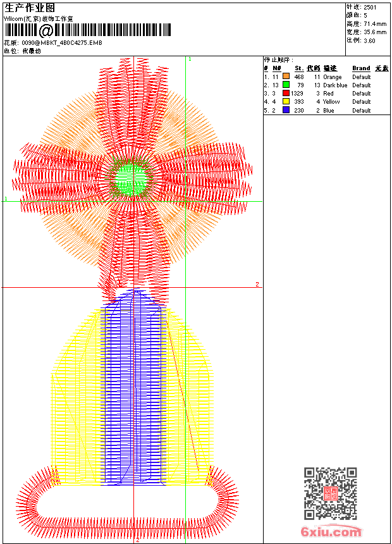This screenshot has height=544, width=392.
Task: Select the Orange description in row 1
Action: pos(333,77)
